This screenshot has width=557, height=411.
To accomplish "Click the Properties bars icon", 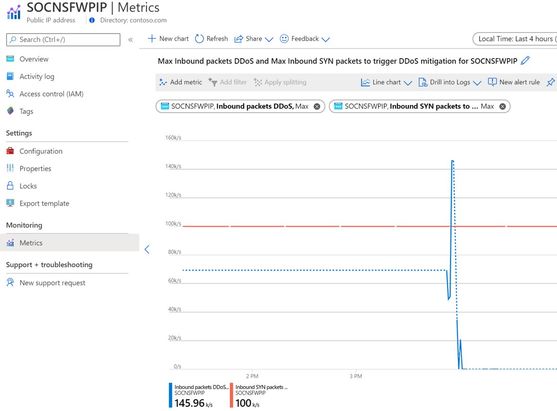I will coord(10,168).
